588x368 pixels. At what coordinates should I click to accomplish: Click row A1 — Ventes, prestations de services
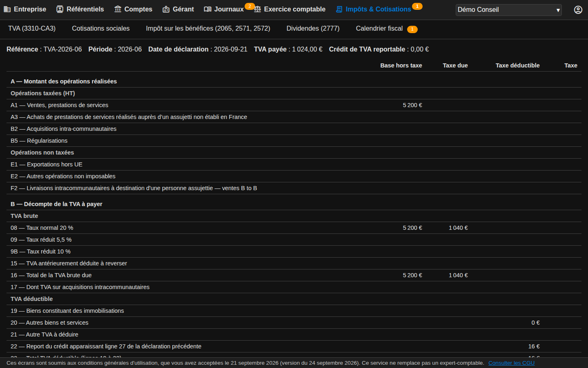click(x=294, y=105)
